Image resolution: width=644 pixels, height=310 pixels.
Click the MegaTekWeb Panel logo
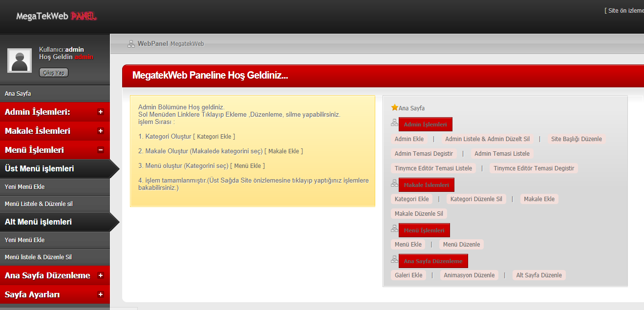click(x=56, y=16)
